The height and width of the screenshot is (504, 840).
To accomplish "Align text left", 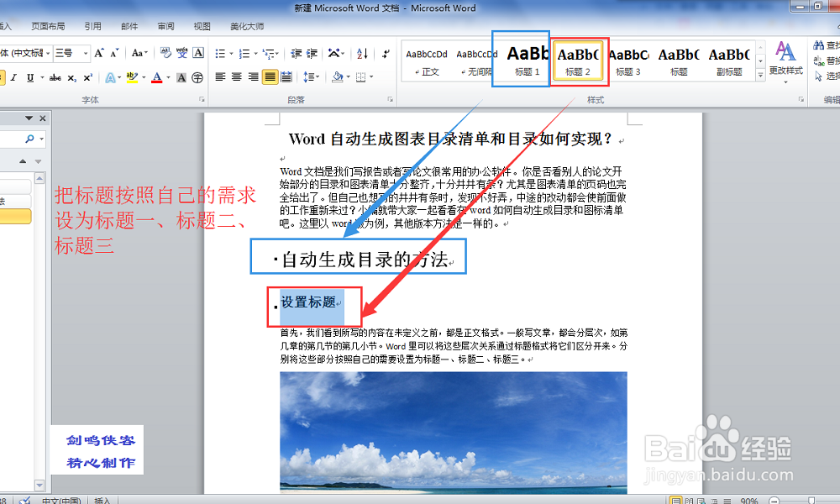I will (x=220, y=77).
